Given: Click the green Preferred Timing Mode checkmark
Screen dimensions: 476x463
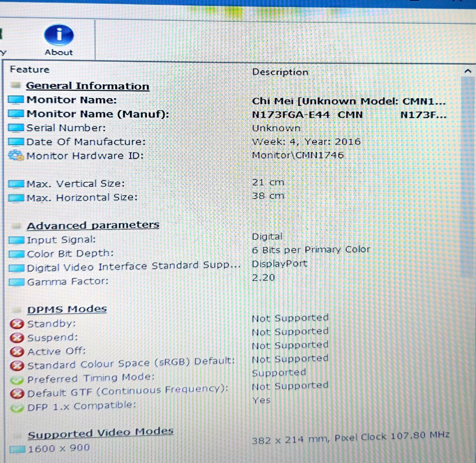Looking at the screenshot, I should point(17,380).
